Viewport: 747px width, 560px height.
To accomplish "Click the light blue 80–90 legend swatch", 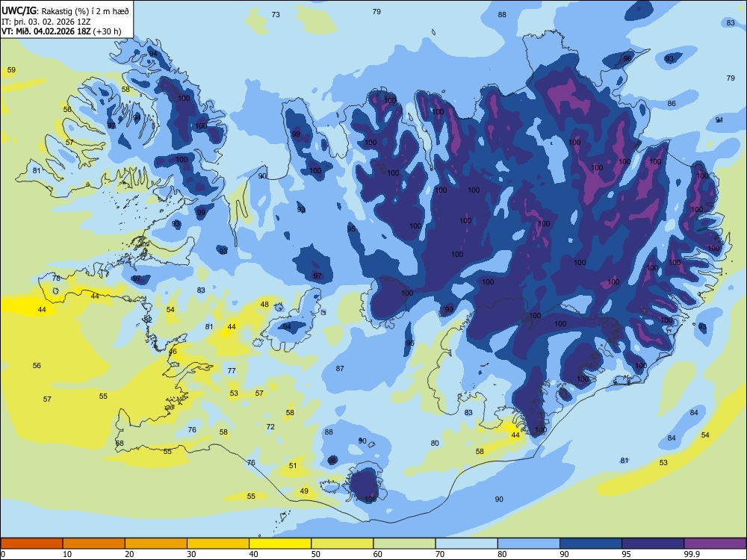I will coord(529,544).
